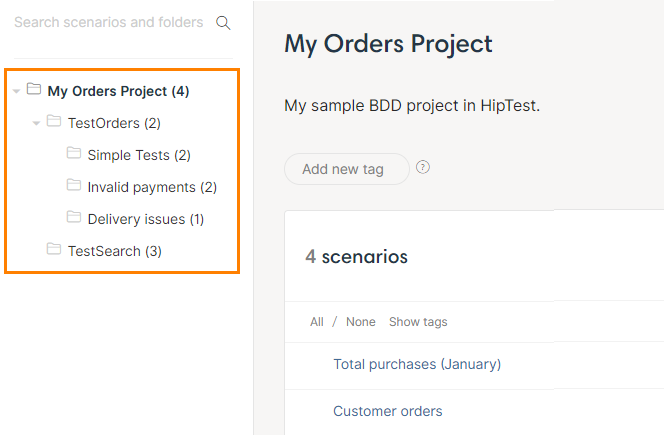This screenshot has height=435, width=664.
Task: Click the Simple Tests folder icon
Action: [x=74, y=154]
